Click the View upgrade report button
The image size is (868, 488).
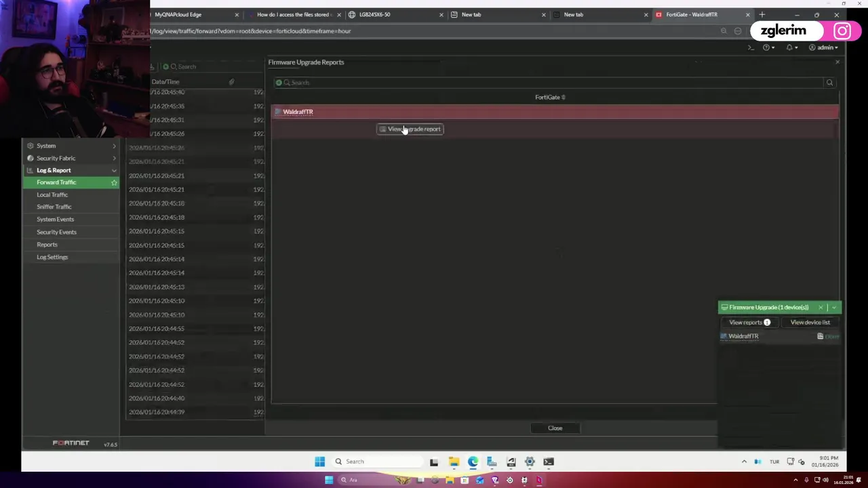coord(410,129)
